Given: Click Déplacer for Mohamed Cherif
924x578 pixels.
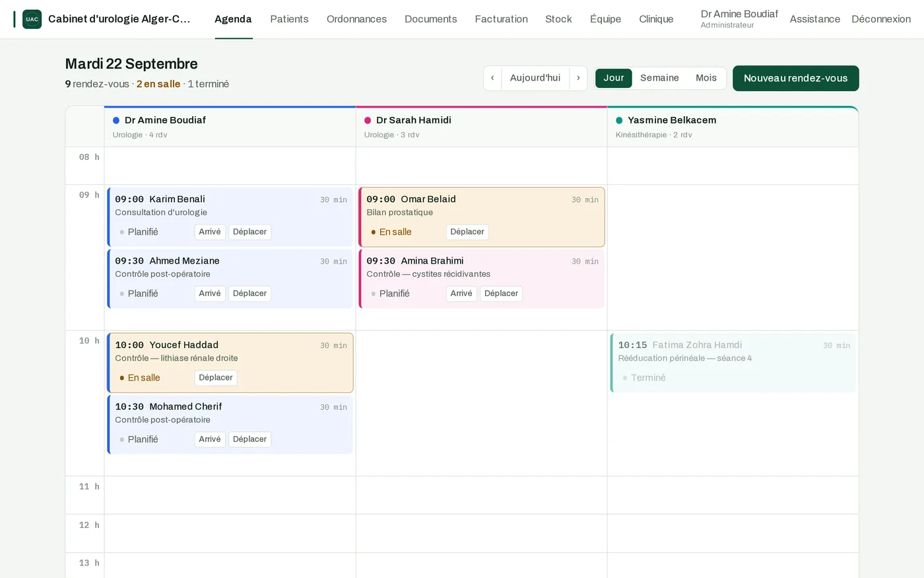Looking at the screenshot, I should pyautogui.click(x=249, y=439).
